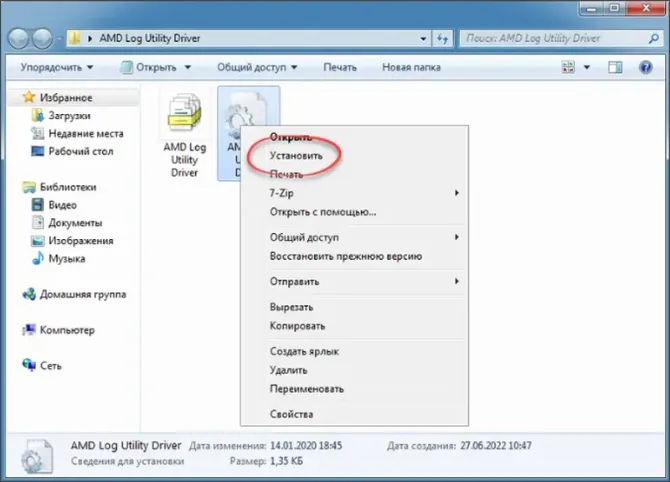
Task: Choose Установить in context menu
Action: click(354, 156)
